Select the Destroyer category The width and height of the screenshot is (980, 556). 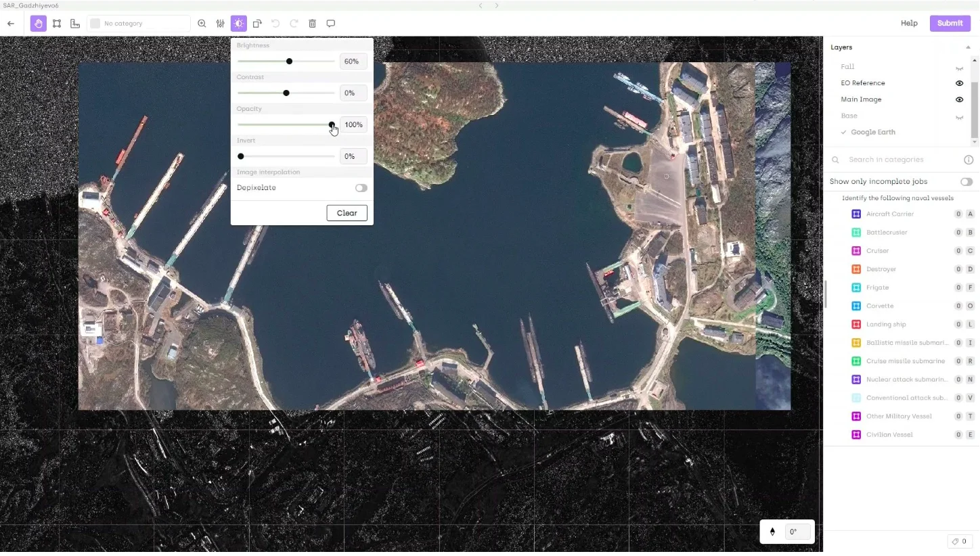click(881, 269)
